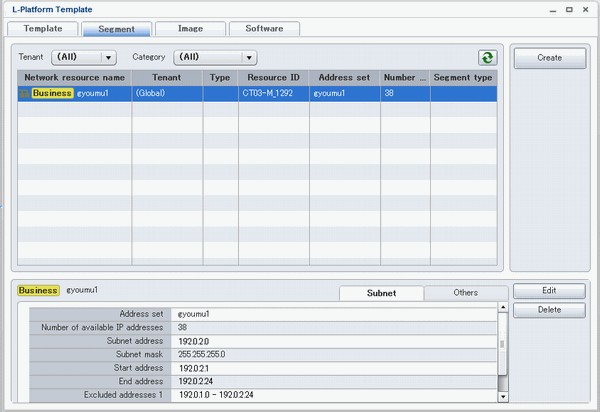
Task: Click the Subnet mask value field
Action: 334,355
